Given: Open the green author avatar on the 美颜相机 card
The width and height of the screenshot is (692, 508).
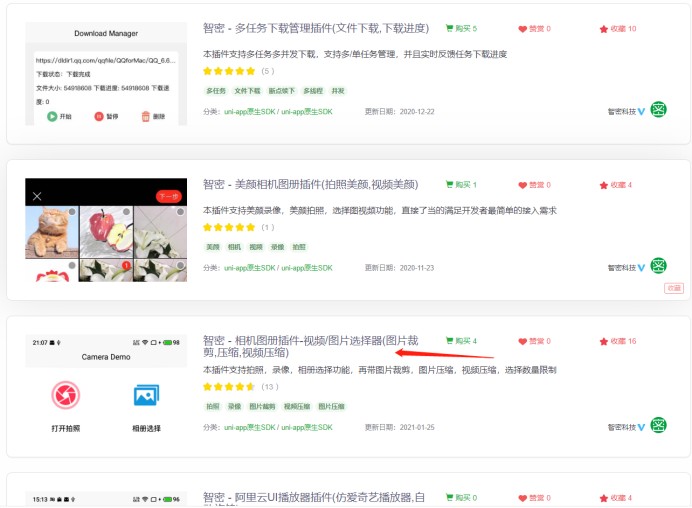Looking at the screenshot, I should click(x=658, y=266).
